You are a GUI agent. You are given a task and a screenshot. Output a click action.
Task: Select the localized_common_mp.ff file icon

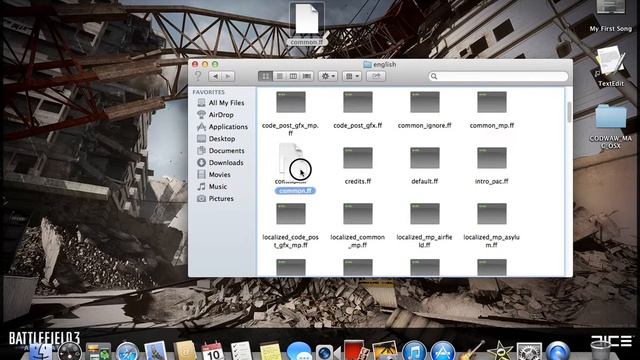(358, 213)
